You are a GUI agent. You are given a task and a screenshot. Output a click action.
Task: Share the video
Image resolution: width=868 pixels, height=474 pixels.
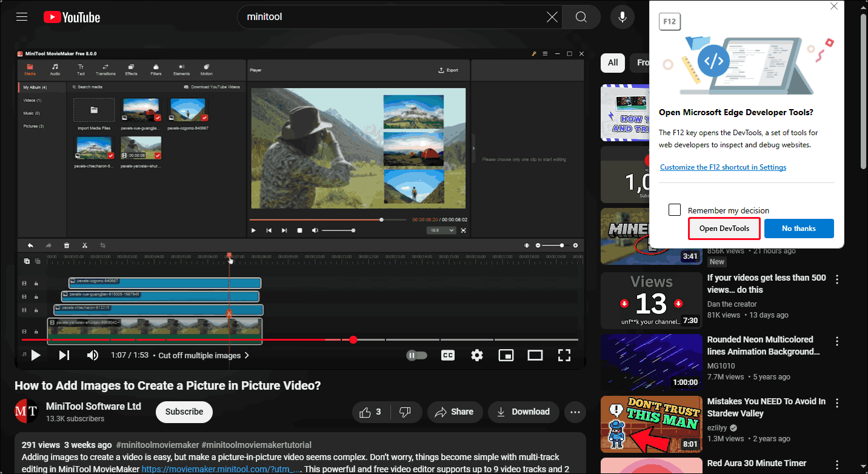[x=455, y=412]
